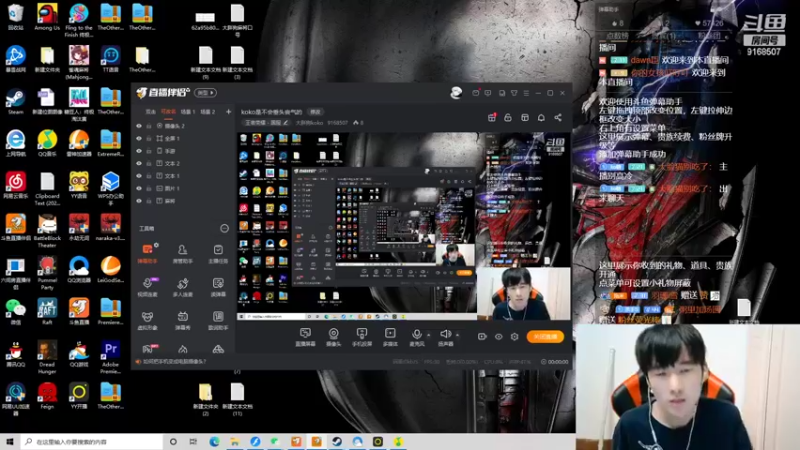The height and width of the screenshot is (450, 800).
Task: Focus the Windows taskbar search box
Action: pyautogui.click(x=92, y=441)
